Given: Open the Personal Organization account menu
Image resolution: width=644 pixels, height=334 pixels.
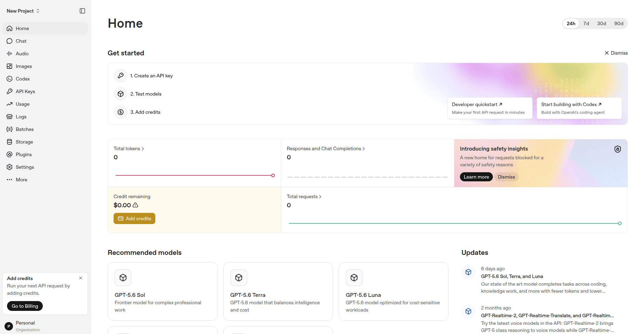Looking at the screenshot, I should pyautogui.click(x=45, y=326).
